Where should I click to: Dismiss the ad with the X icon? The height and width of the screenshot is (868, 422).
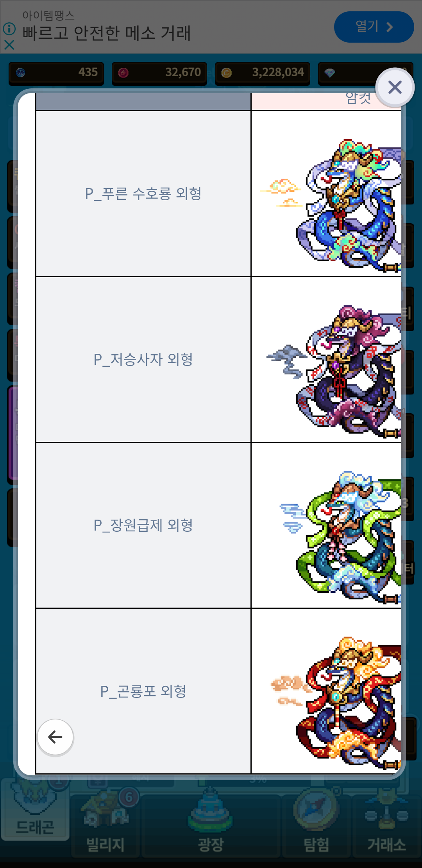coord(9,45)
